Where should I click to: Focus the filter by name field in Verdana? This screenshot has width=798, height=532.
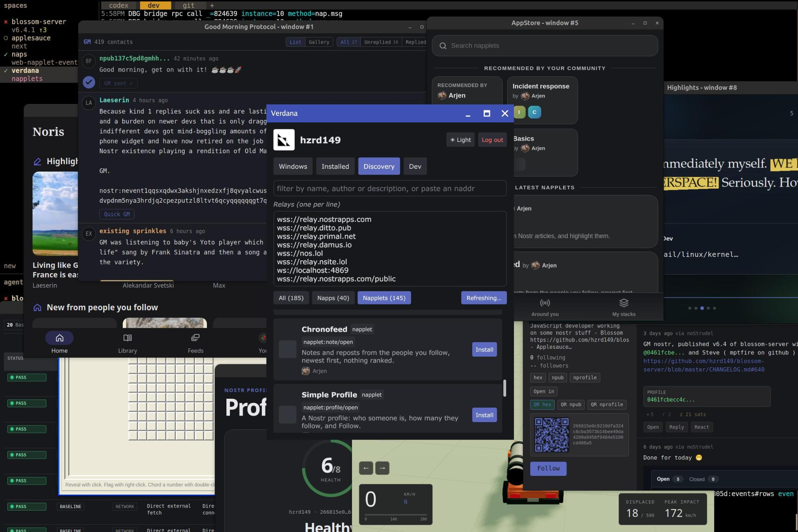(390, 189)
